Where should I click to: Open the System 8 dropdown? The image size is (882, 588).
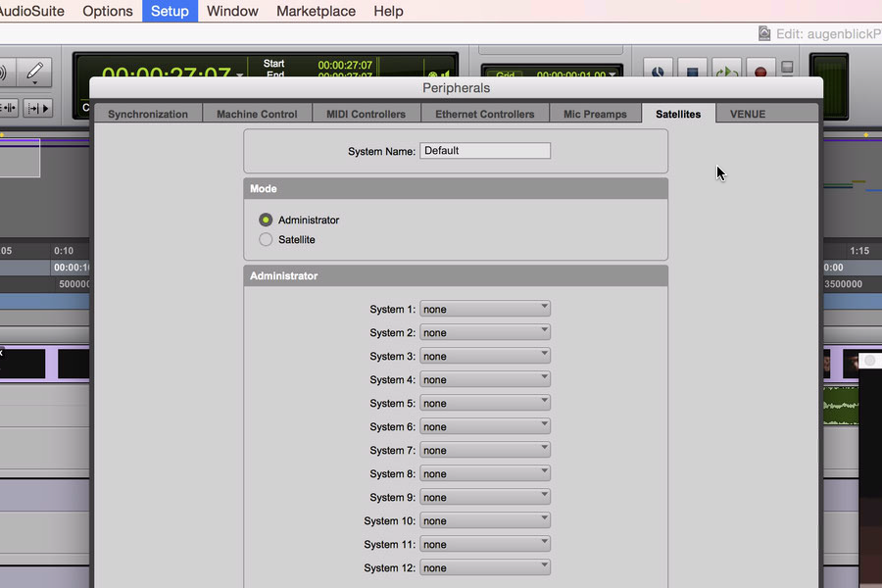tap(484, 473)
